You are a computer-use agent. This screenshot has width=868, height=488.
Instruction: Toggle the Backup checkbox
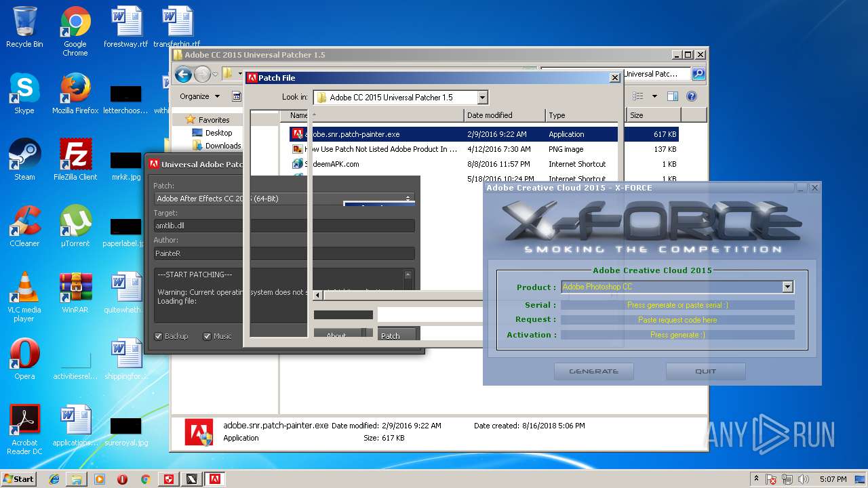coord(158,336)
